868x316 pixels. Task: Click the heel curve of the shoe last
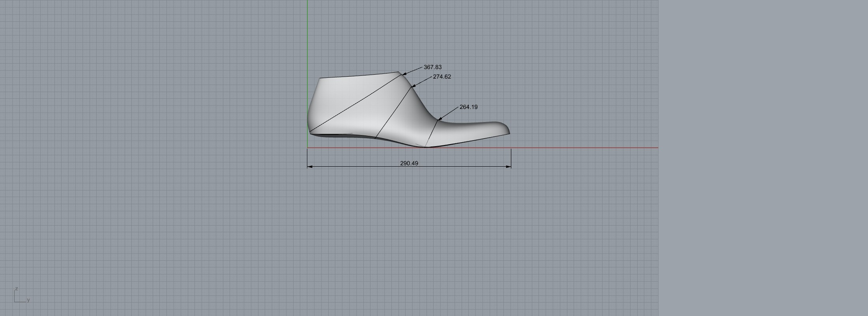click(x=309, y=115)
